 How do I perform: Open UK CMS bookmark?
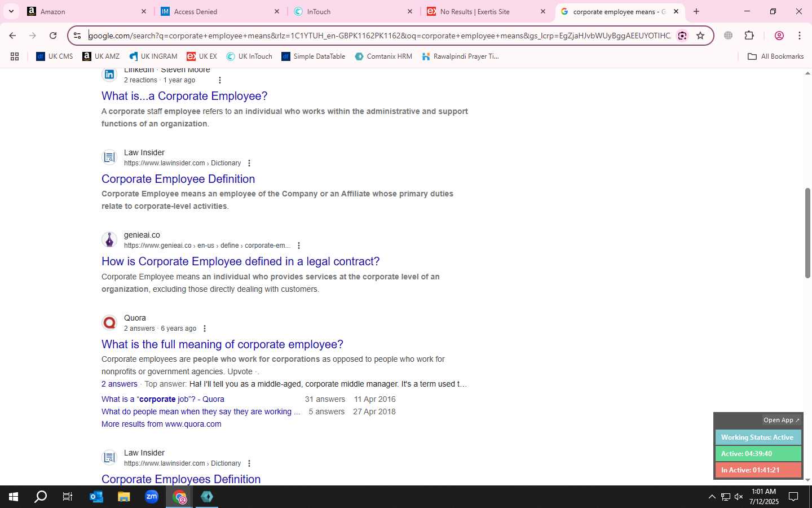point(55,56)
